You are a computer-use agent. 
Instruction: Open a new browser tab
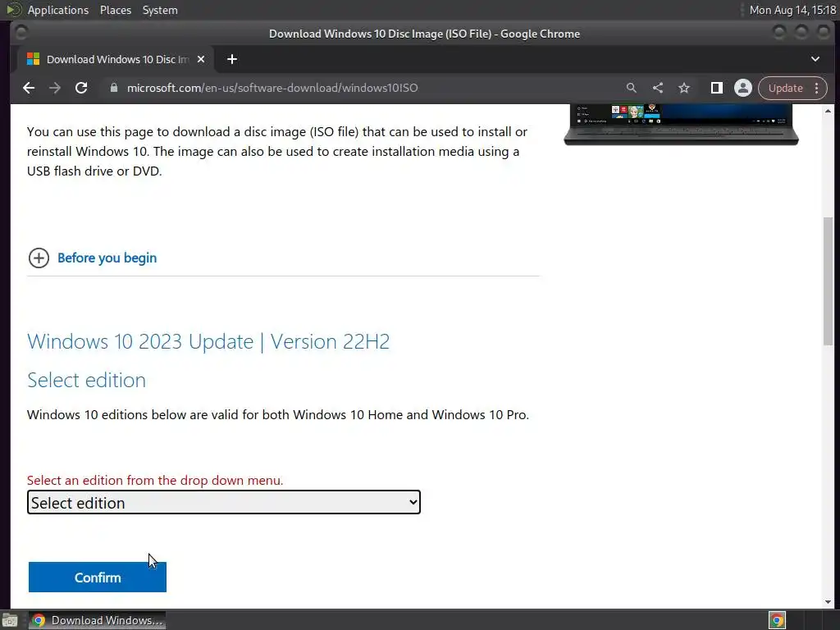tap(232, 59)
